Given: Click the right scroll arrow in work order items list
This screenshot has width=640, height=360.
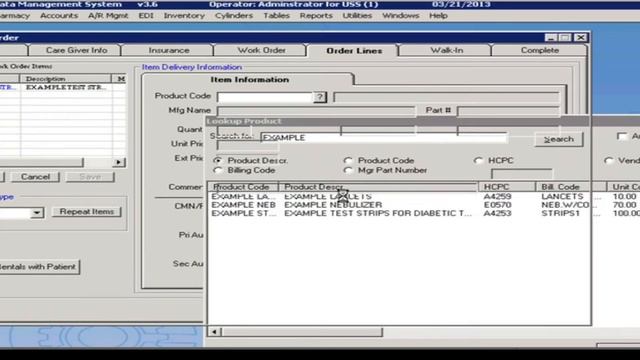Looking at the screenshot, I should (x=118, y=162).
